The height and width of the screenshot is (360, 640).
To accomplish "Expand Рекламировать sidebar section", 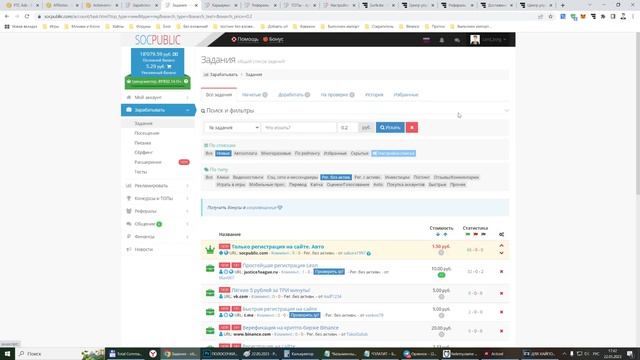I will click(x=158, y=186).
